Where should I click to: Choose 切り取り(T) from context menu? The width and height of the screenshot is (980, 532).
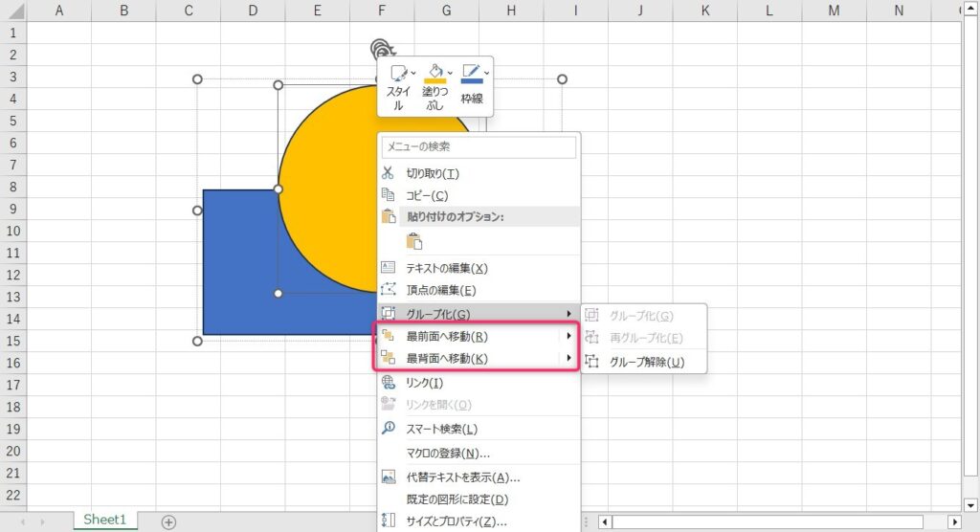(x=433, y=173)
